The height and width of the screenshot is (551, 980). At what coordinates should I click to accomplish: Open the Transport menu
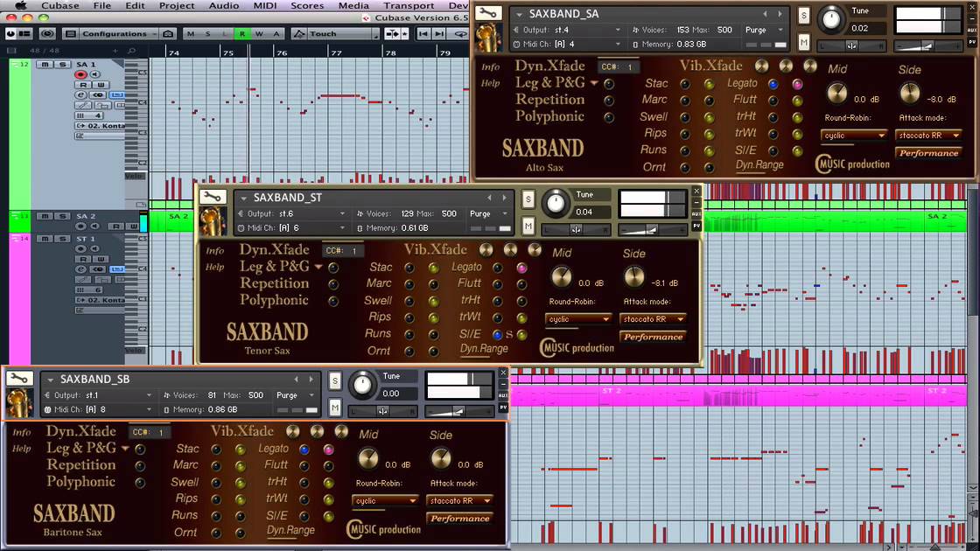pos(409,5)
